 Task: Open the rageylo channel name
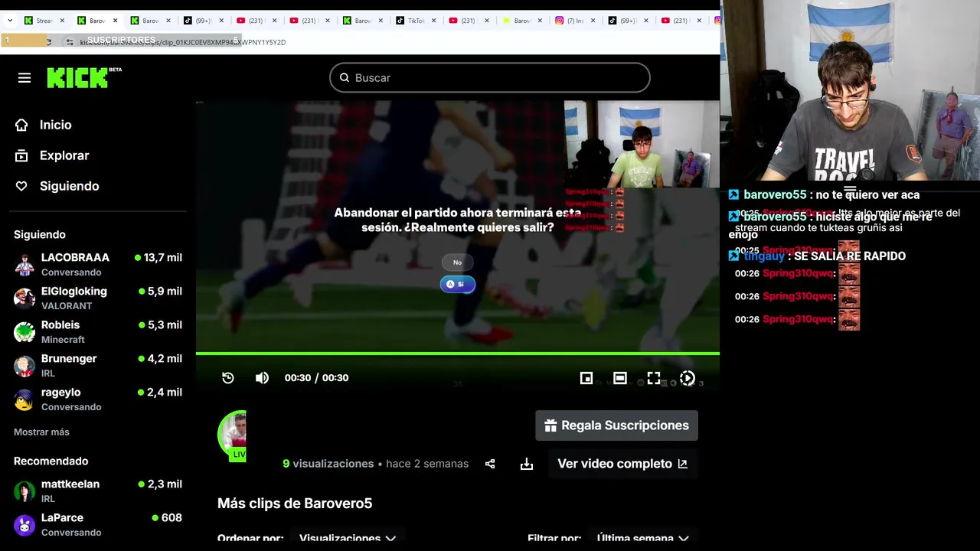tap(60, 393)
